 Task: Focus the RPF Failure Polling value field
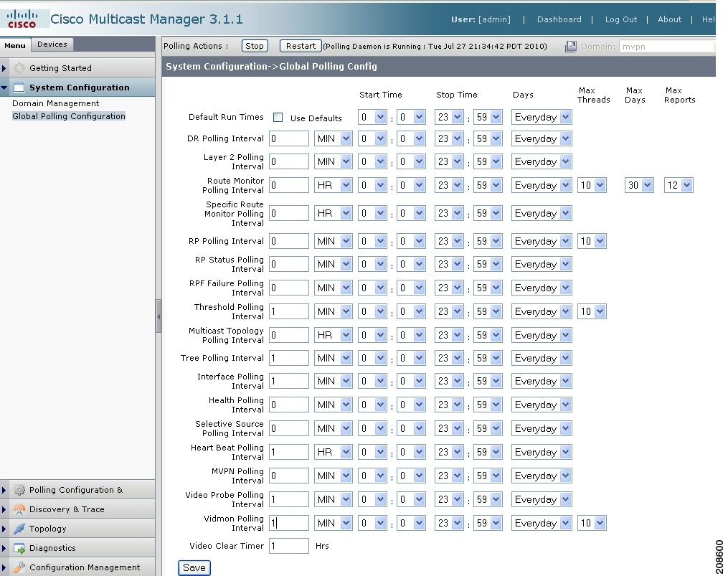(x=289, y=288)
